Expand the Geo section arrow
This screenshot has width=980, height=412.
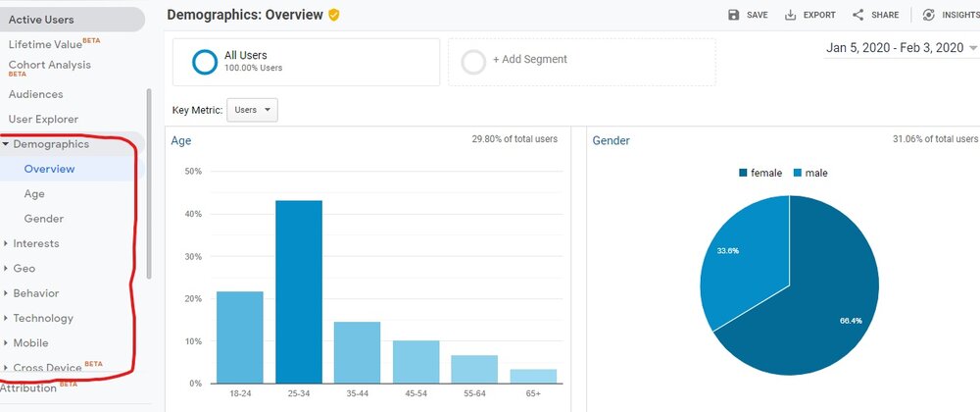[5, 268]
